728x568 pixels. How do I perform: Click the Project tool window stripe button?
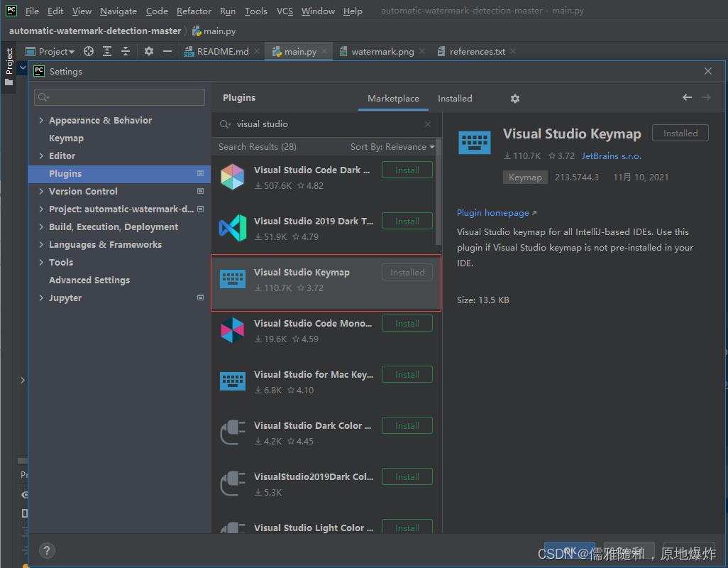pos(9,67)
